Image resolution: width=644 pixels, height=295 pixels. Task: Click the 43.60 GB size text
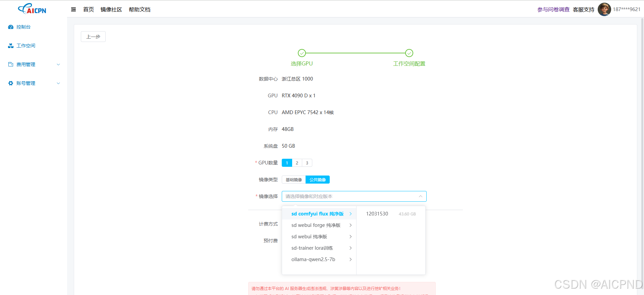point(407,214)
